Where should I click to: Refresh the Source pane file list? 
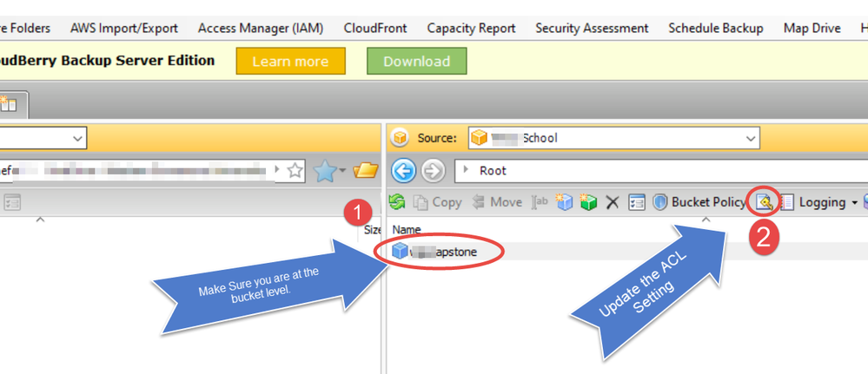click(x=396, y=202)
